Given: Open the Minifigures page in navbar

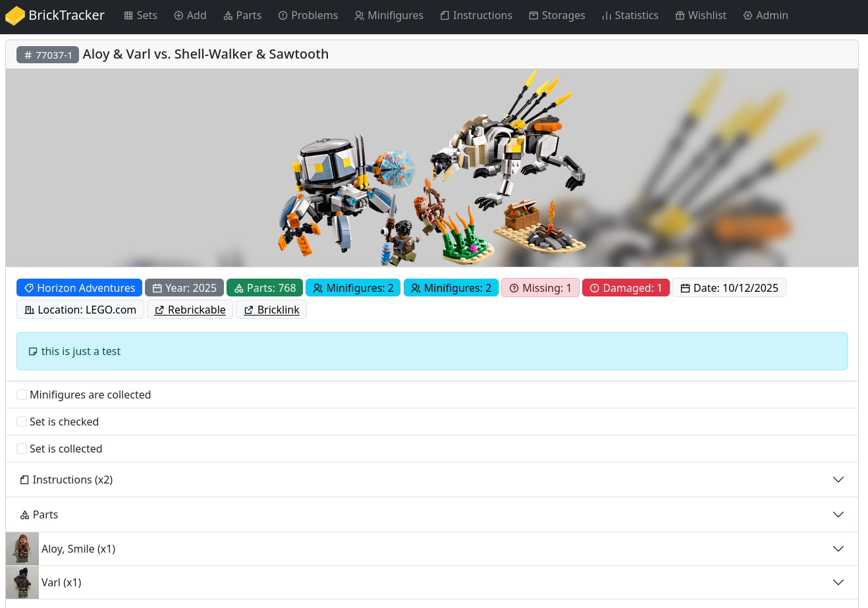Looking at the screenshot, I should point(389,15).
